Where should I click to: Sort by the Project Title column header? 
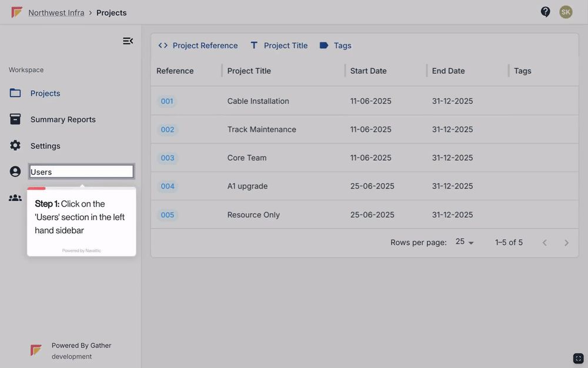[249, 71]
